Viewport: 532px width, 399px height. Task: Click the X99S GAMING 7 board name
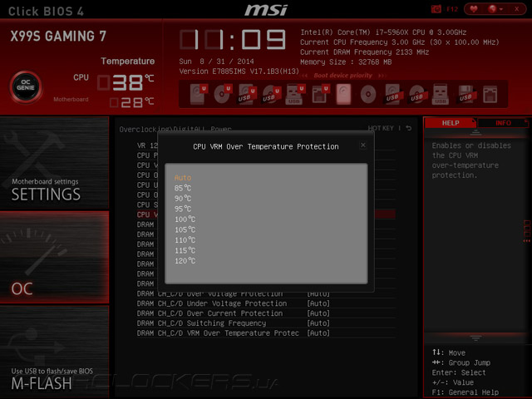pos(58,36)
